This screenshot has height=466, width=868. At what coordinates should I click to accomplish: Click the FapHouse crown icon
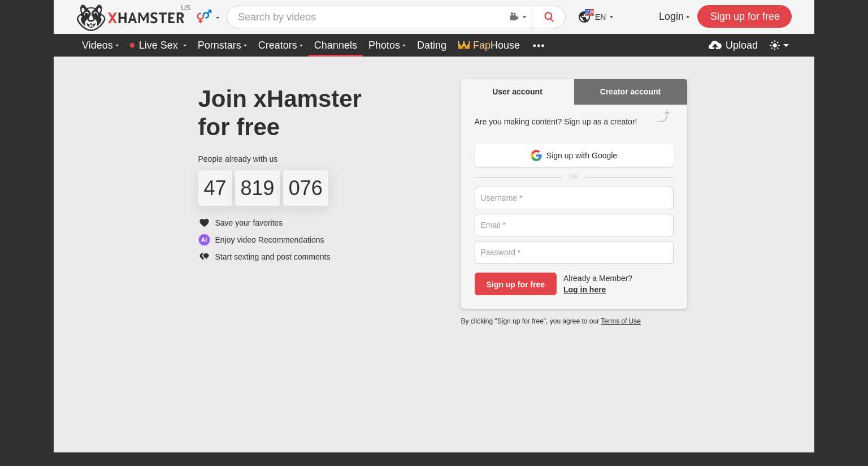[464, 45]
